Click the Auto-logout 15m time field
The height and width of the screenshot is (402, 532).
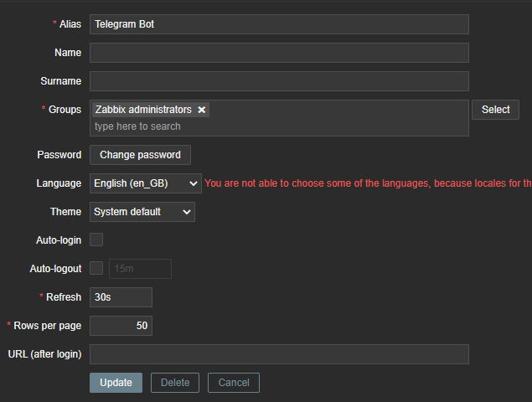140,269
